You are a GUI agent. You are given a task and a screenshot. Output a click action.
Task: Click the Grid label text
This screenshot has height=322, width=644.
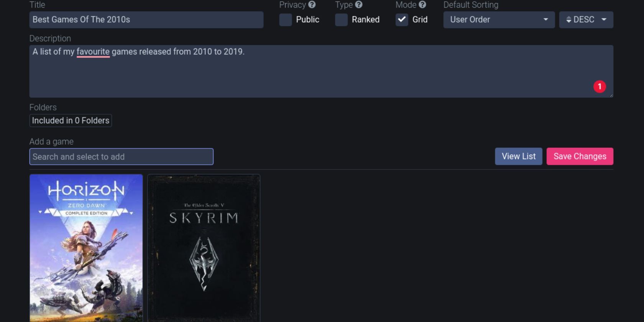coord(420,20)
